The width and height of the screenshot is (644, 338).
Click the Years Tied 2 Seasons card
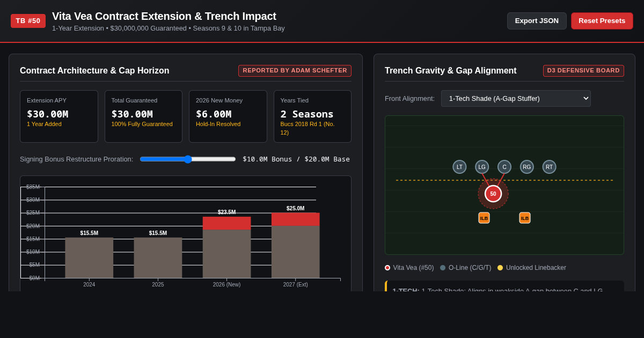click(312, 116)
